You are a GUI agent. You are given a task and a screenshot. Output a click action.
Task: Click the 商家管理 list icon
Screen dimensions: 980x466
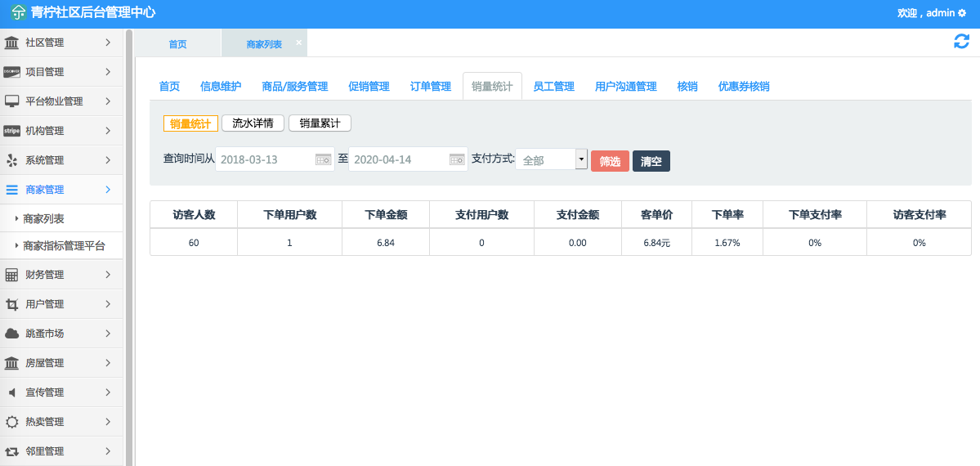(x=11, y=190)
